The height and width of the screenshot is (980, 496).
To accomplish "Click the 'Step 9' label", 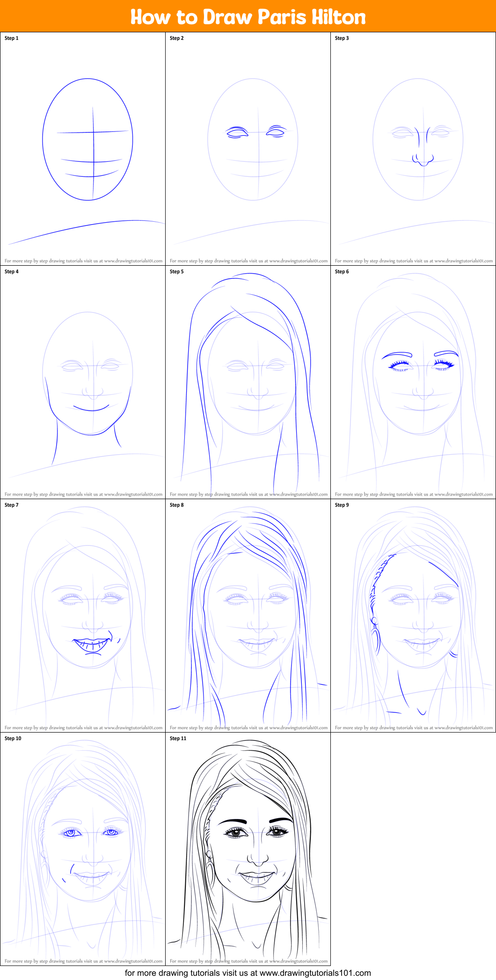I will pos(342,505).
